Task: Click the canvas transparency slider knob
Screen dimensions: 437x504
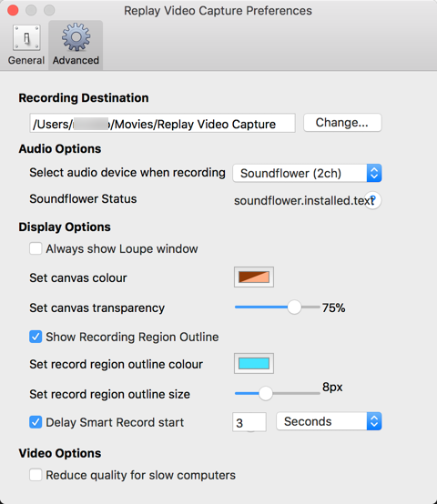Action: click(294, 307)
